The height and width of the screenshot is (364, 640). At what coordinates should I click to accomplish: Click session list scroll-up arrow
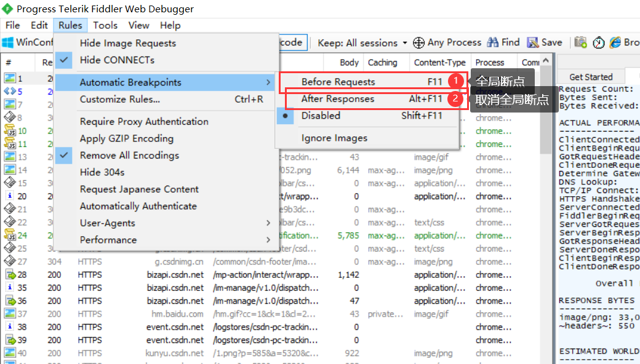546,60
